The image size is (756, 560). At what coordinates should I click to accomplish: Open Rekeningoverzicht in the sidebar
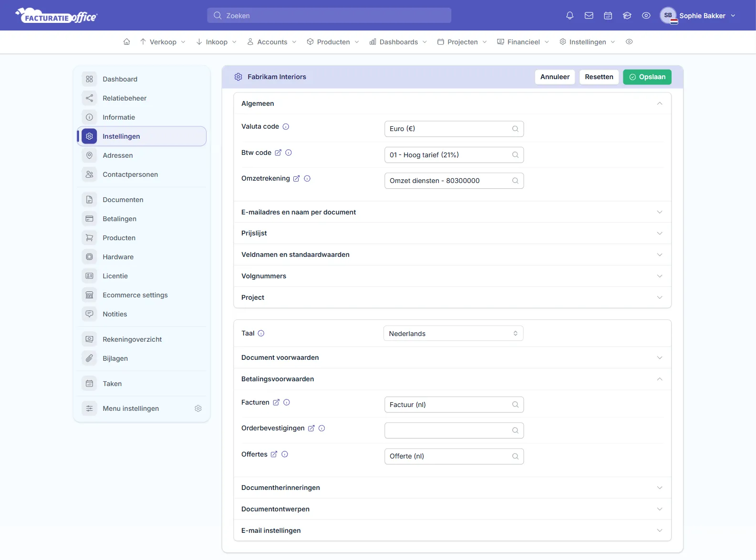142,339
